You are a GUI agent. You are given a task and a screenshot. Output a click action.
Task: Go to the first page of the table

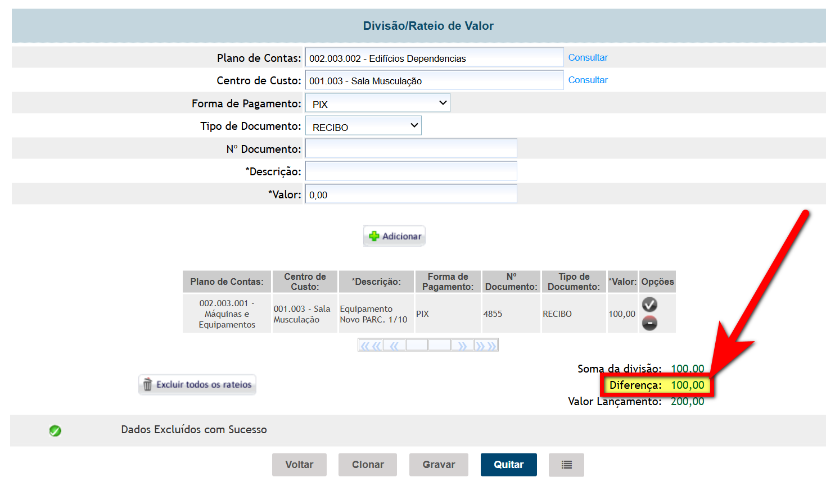[370, 346]
